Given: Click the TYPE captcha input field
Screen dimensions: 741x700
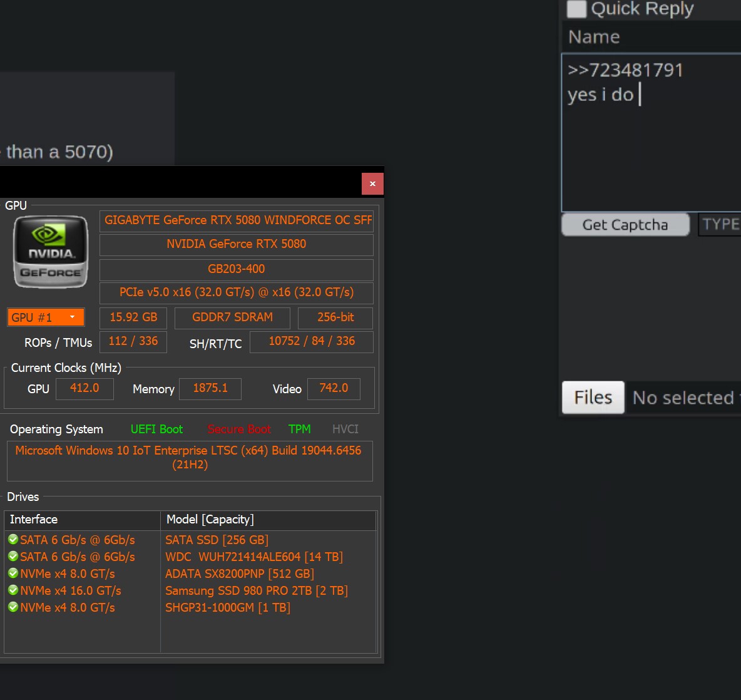Looking at the screenshot, I should [x=720, y=225].
